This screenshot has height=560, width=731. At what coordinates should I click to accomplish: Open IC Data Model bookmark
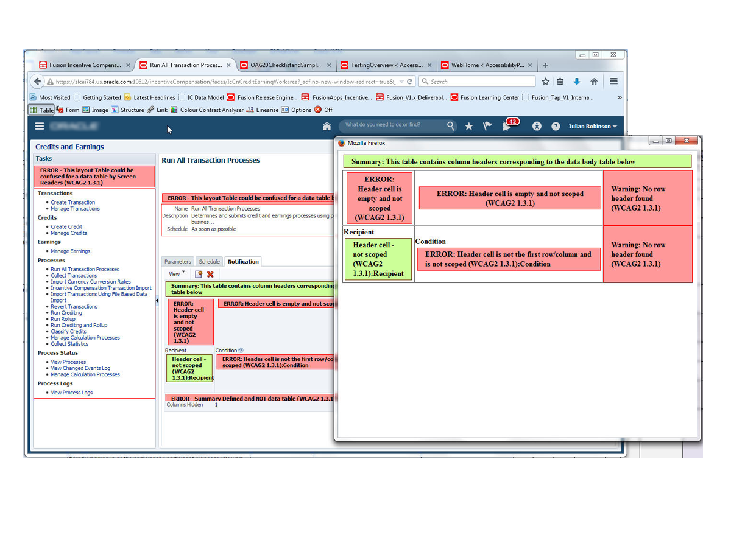tap(200, 97)
